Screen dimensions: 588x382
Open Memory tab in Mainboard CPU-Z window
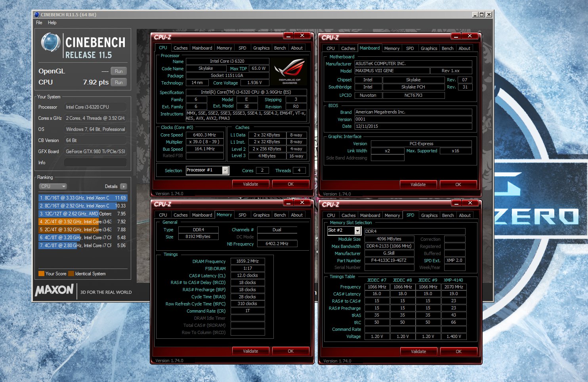pyautogui.click(x=392, y=48)
